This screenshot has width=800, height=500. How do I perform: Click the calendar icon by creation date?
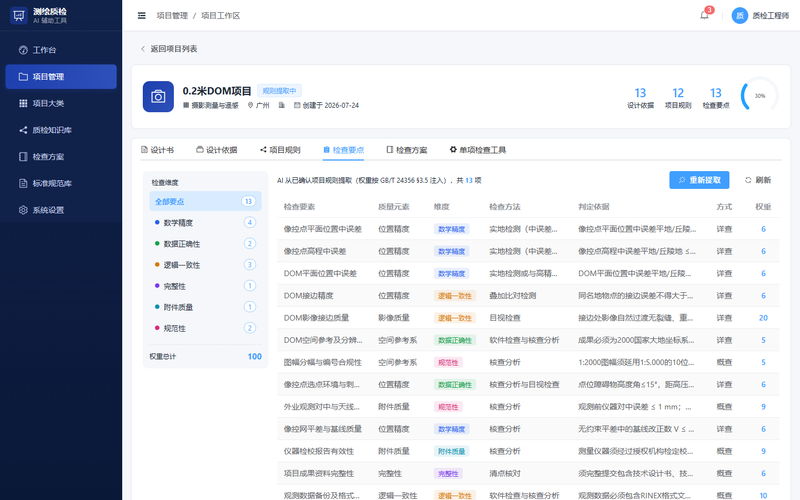[297, 105]
